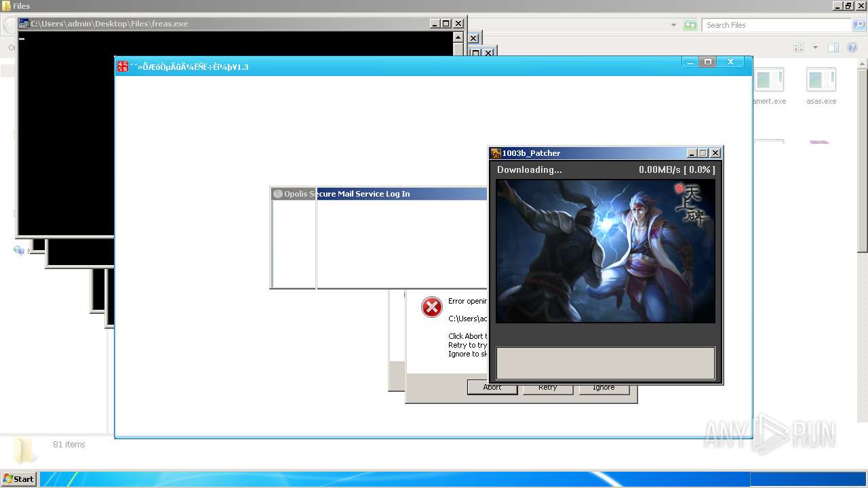This screenshot has width=868, height=488.
Task: Click the search magnifier icon in Explorer
Action: point(859,25)
